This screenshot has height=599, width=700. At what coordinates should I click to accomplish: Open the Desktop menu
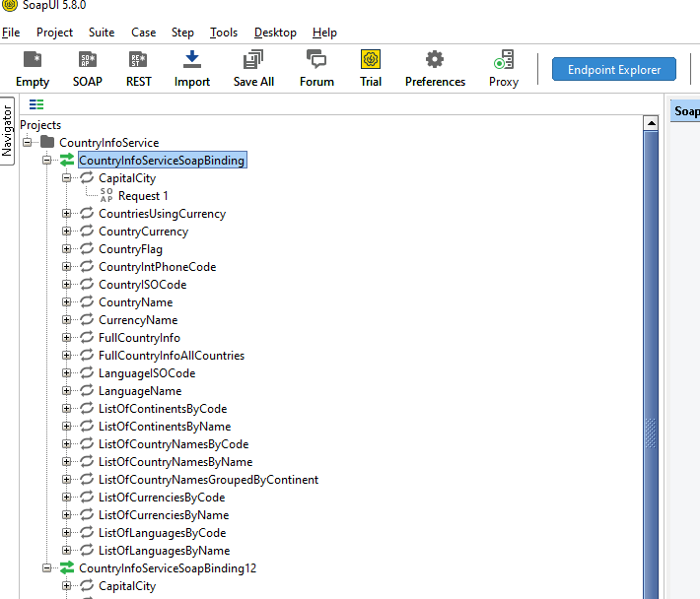[x=275, y=33]
